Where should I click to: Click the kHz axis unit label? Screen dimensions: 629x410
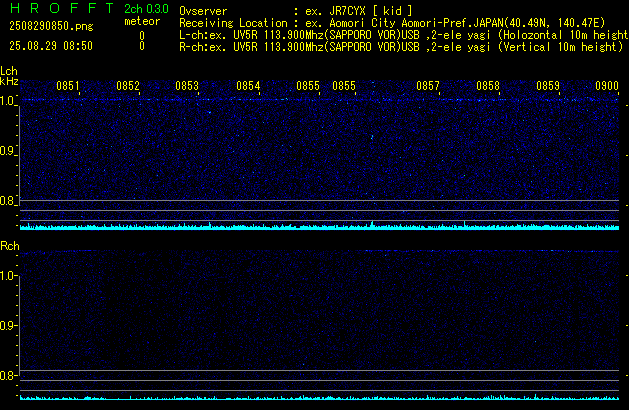point(9,81)
